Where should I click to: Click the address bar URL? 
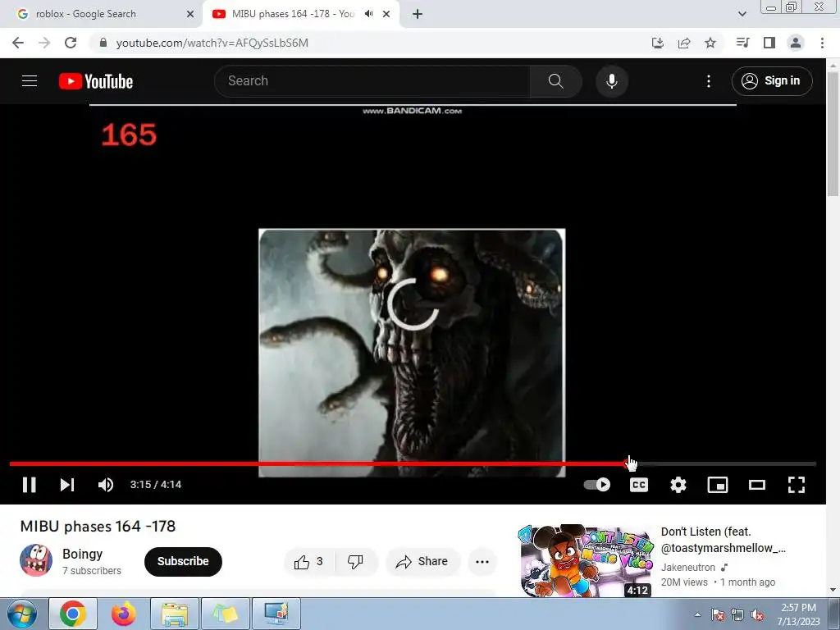tap(212, 43)
